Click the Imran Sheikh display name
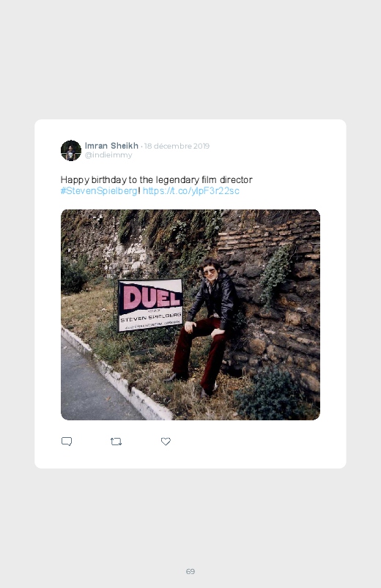 (x=111, y=146)
